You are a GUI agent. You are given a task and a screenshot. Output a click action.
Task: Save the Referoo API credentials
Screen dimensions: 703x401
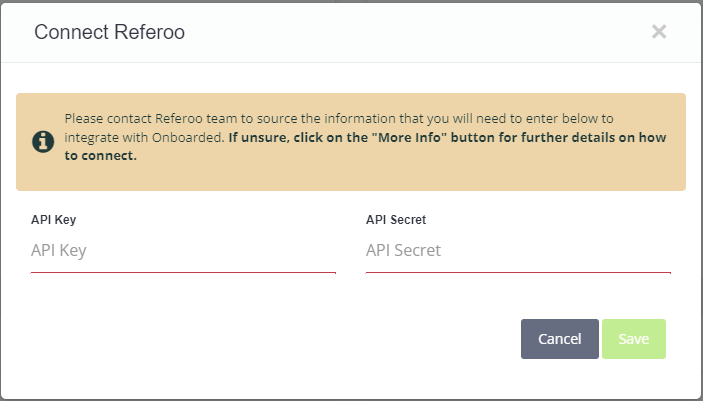tap(634, 339)
